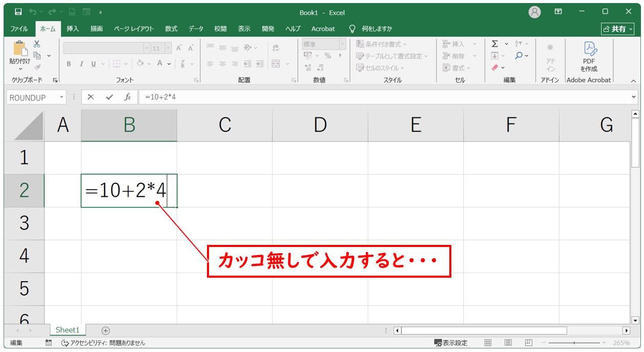This screenshot has width=644, height=352.
Task: Add a new sheet with plus icon
Action: 106,330
